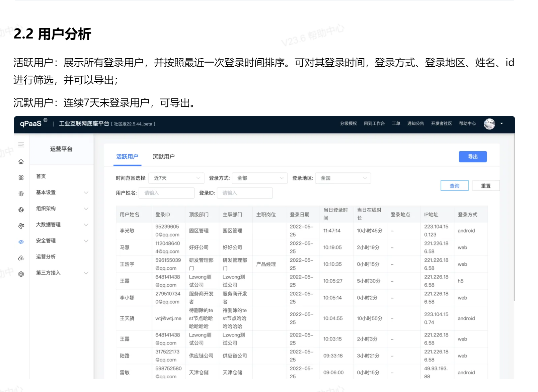Image resolution: width=538 pixels, height=392 pixels.
Task: Click the vertical scrollbar on right edge
Action: pyautogui.click(x=514, y=218)
